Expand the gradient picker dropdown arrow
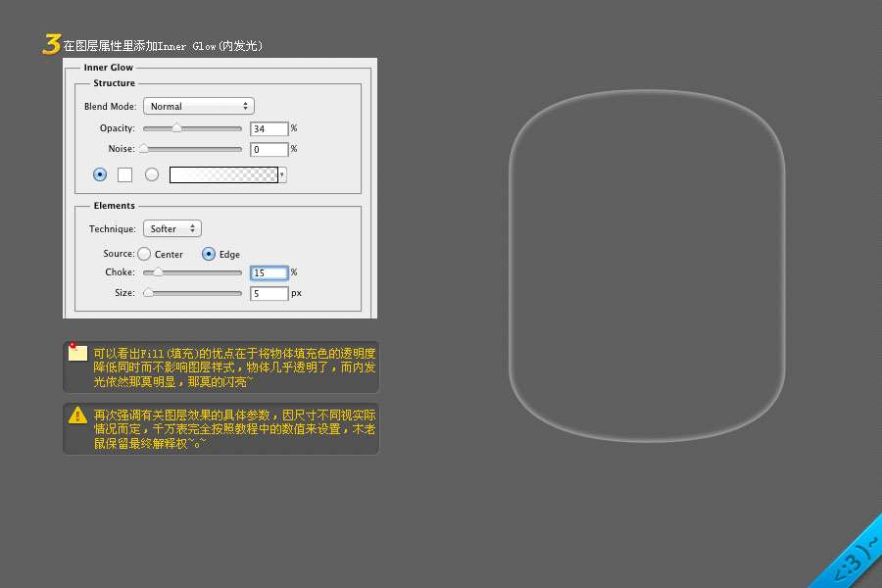882x588 pixels. 282,175
